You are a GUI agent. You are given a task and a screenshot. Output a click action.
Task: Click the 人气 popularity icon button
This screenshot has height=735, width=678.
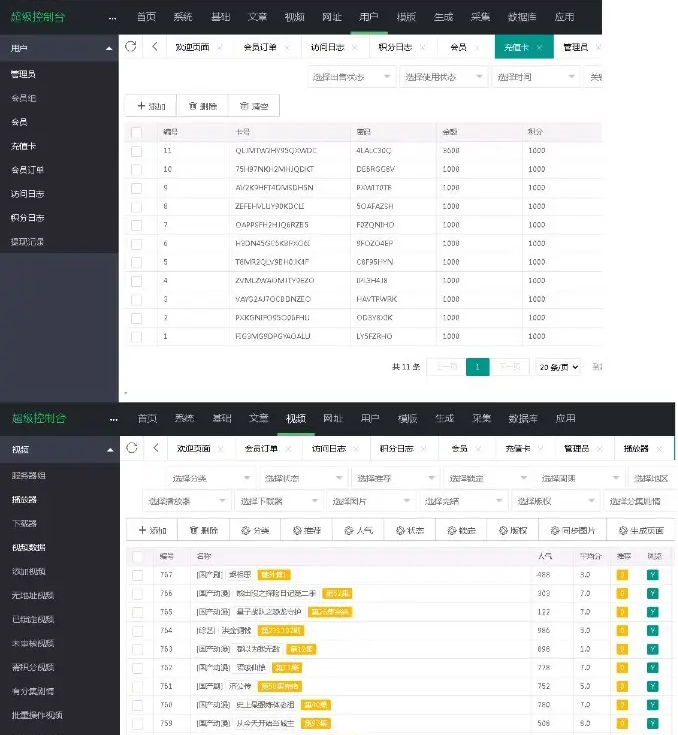tap(350, 531)
